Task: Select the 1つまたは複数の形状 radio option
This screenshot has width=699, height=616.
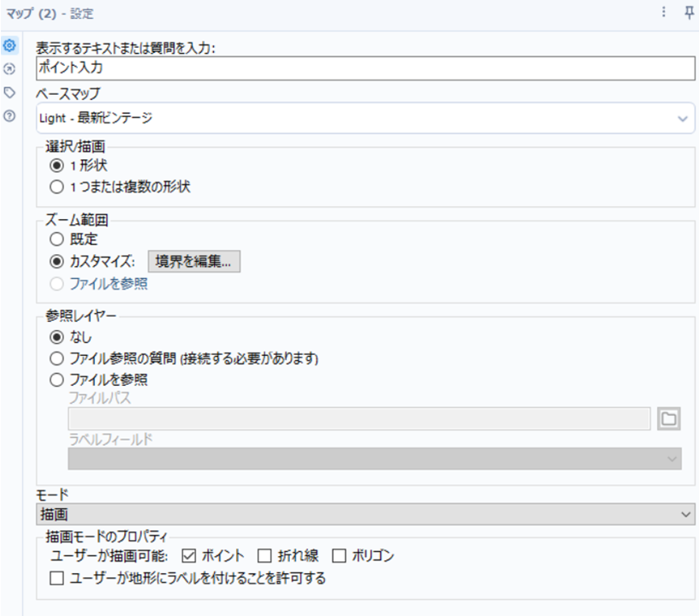Action: tap(57, 186)
